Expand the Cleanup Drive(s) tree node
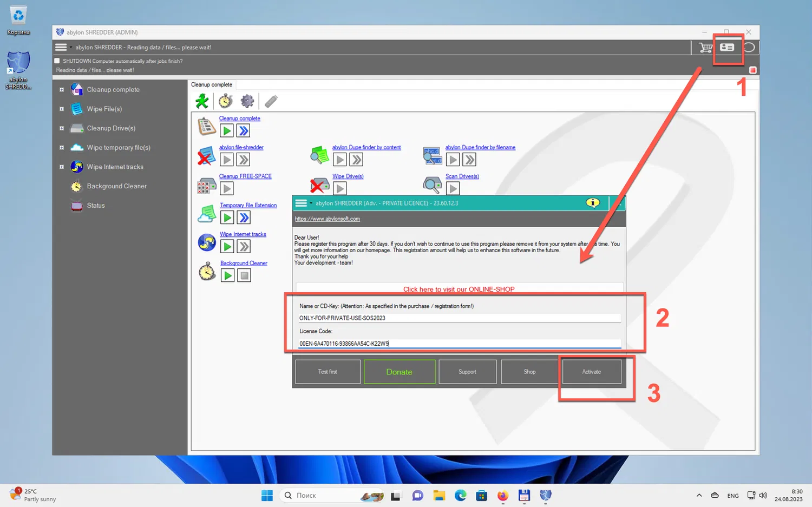Screen dimensions: 812x507 point(62,128)
